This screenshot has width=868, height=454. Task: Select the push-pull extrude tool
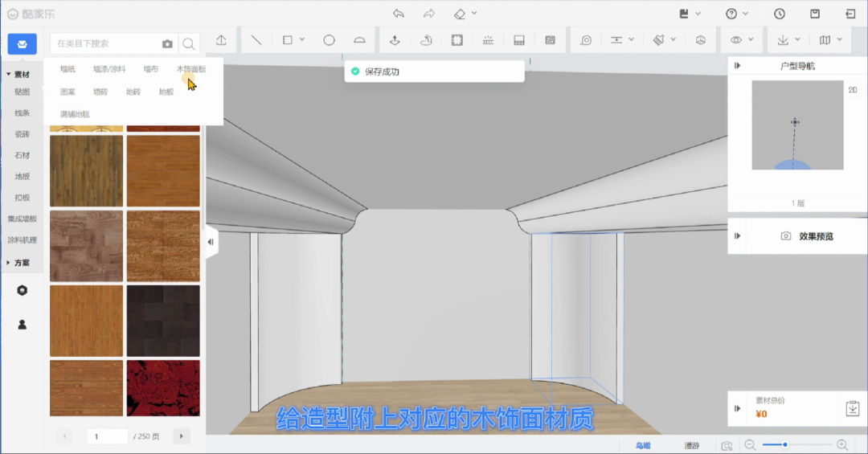(395, 40)
